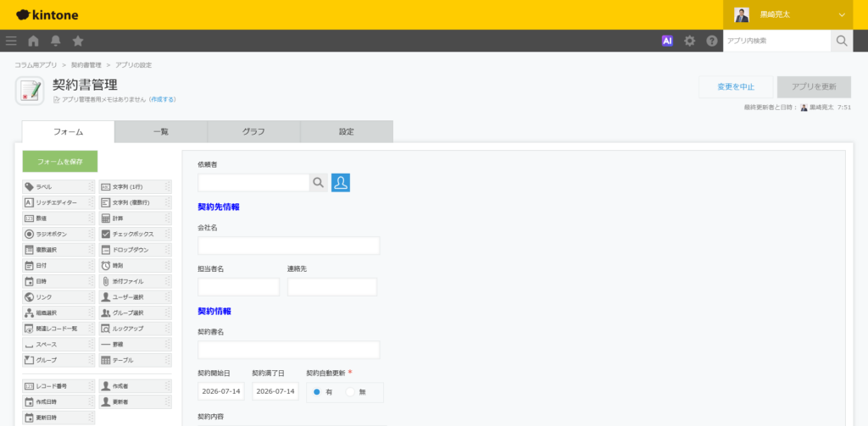Select the リンク field tile
The image size is (868, 426).
tap(58, 297)
